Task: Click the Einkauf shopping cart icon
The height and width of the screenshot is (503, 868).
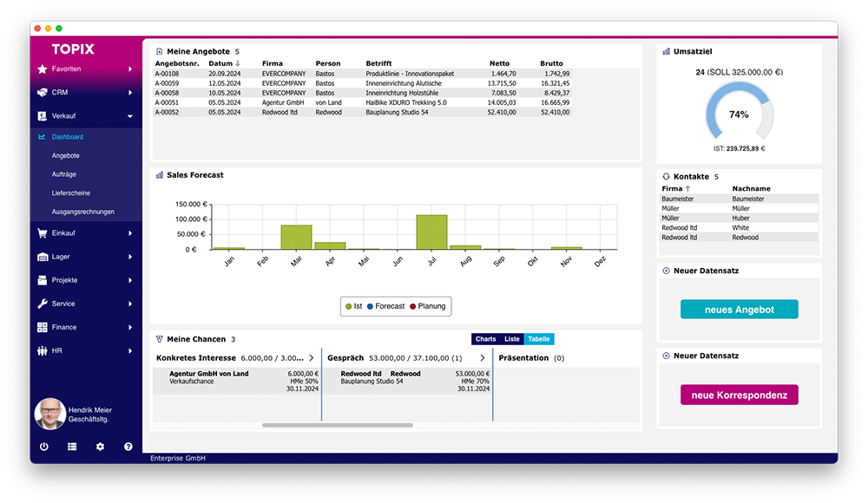Action: 43,233
